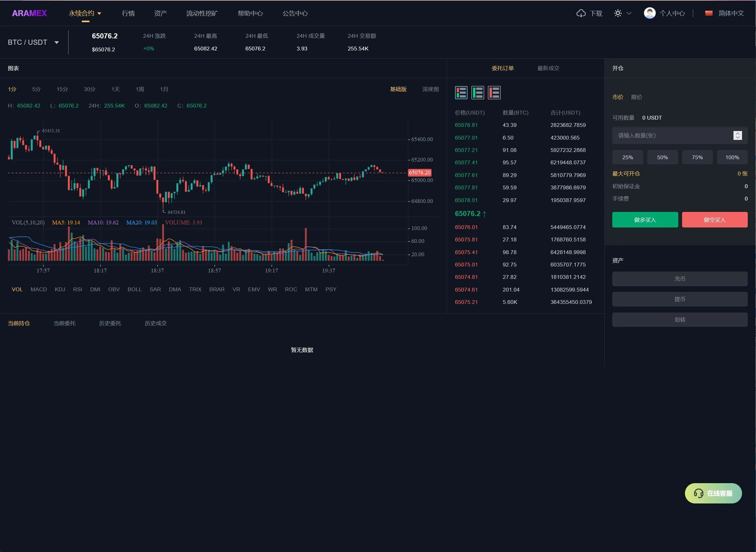The image size is (756, 552).
Task: Expand the theme selector chevron
Action: point(629,13)
